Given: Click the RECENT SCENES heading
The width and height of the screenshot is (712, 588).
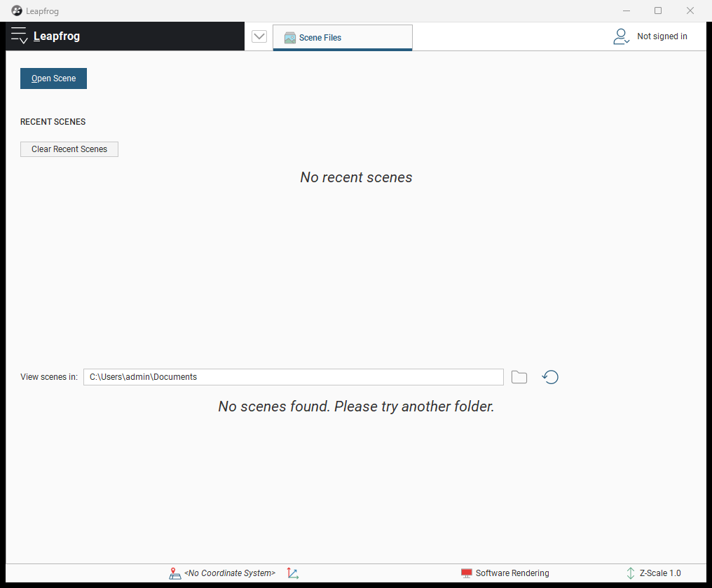Looking at the screenshot, I should click(53, 122).
